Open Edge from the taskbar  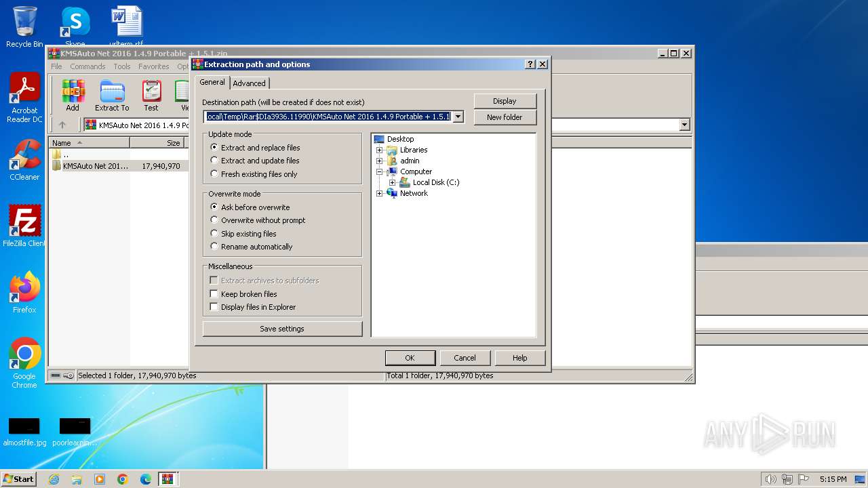click(146, 479)
